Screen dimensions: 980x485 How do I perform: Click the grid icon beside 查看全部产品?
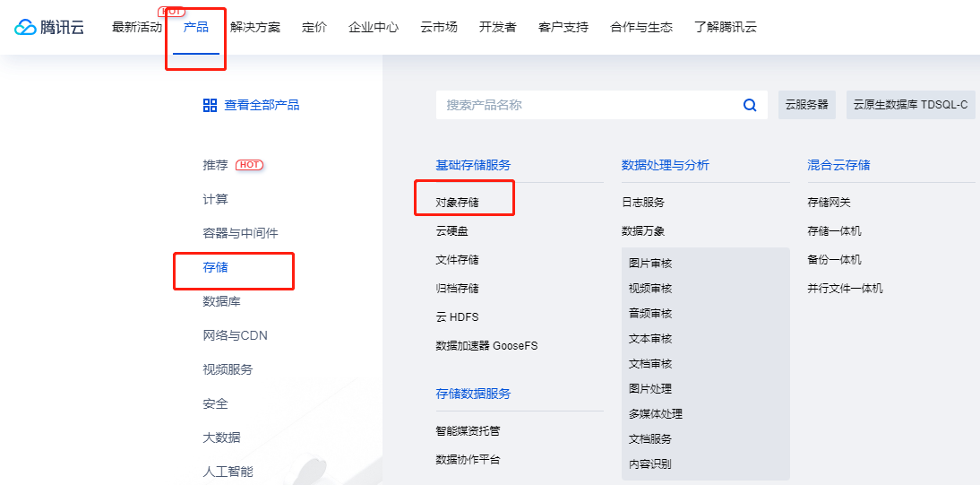(x=210, y=105)
